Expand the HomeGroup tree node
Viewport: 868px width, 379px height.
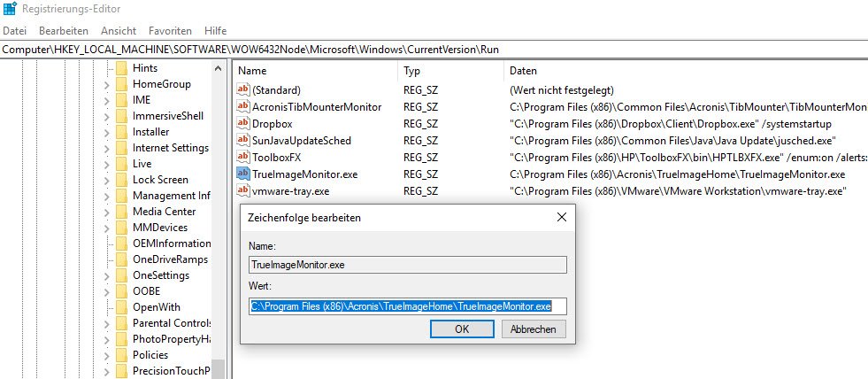click(106, 84)
